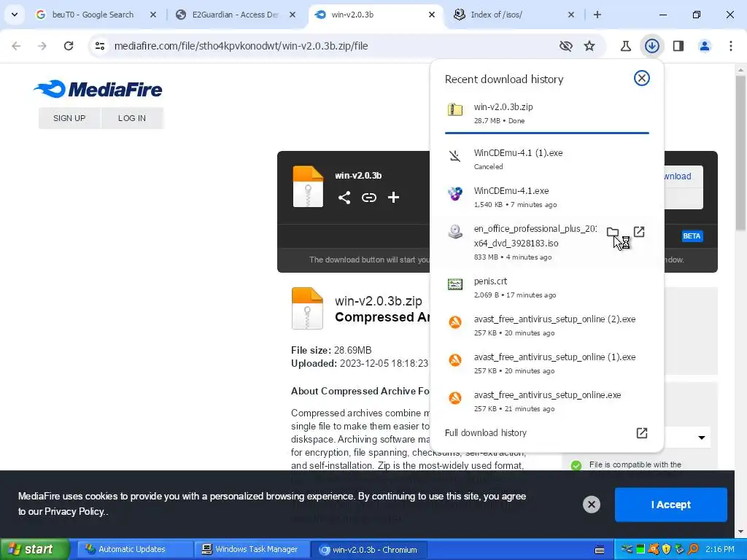The image size is (747, 560).
Task: Open the tab search chevron menu
Action: (15, 15)
